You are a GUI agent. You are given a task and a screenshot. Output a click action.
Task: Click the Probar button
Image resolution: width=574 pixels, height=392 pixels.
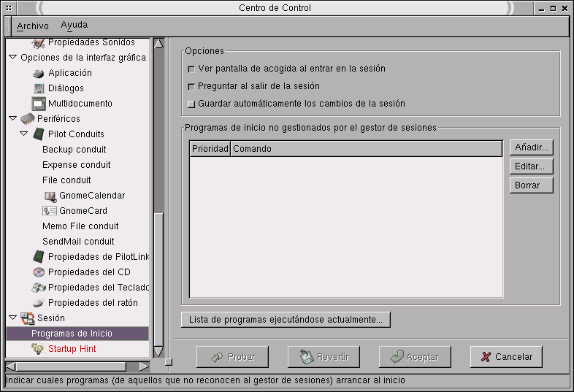pos(232,357)
